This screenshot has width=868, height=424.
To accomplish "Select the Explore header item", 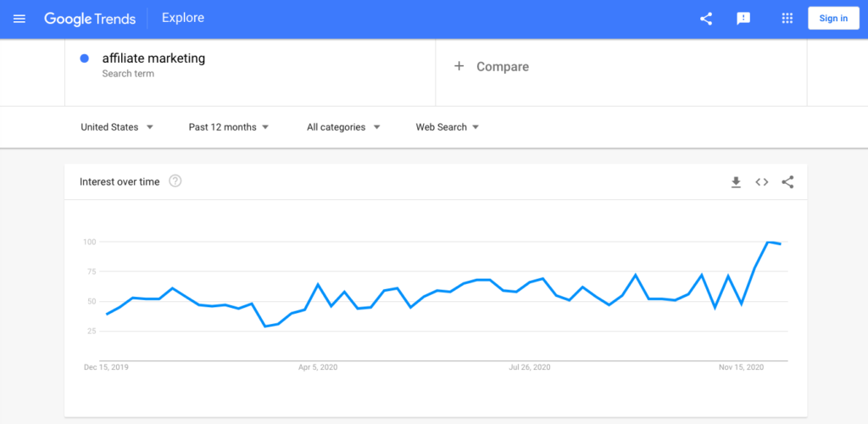I will [x=183, y=18].
